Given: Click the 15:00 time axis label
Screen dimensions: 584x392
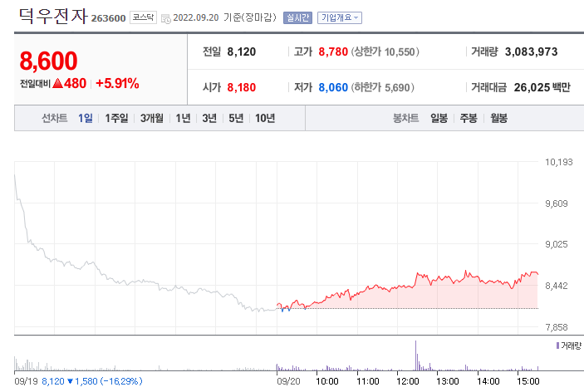Looking at the screenshot, I should (528, 381).
